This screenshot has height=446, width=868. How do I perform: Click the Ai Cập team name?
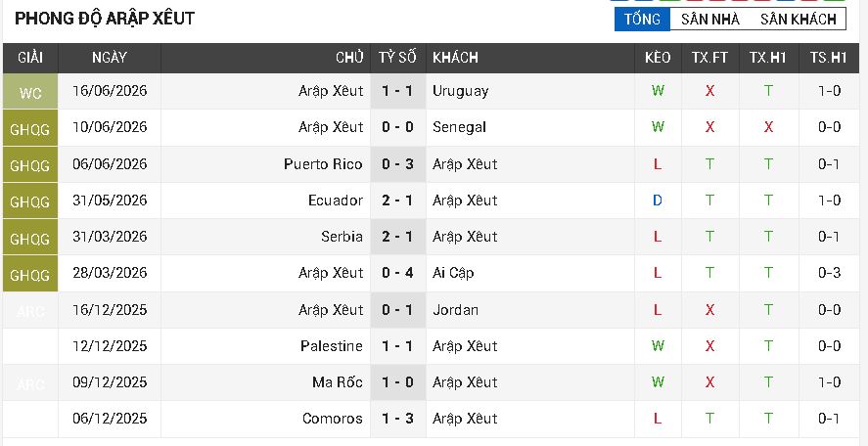click(x=453, y=273)
